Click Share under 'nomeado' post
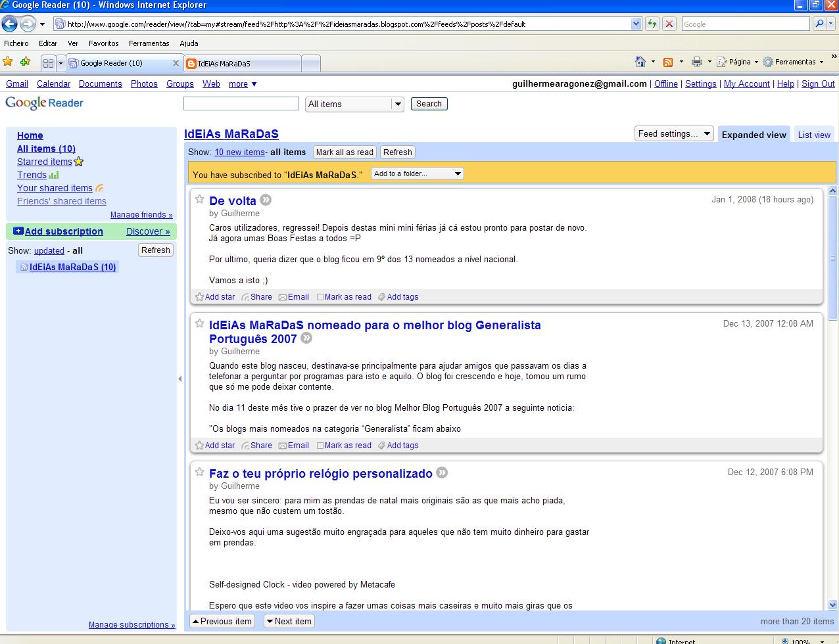This screenshot has height=644, width=839. 256,446
